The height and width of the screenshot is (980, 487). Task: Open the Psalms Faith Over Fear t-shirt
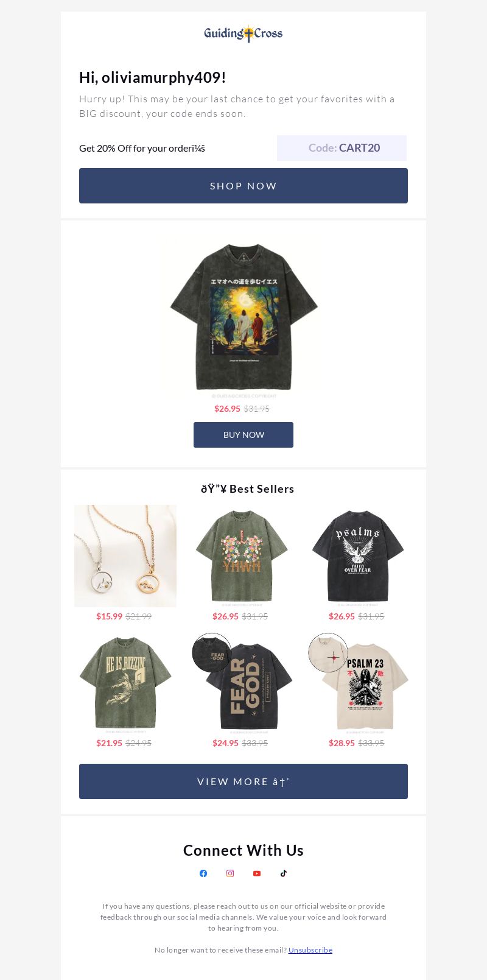click(358, 556)
